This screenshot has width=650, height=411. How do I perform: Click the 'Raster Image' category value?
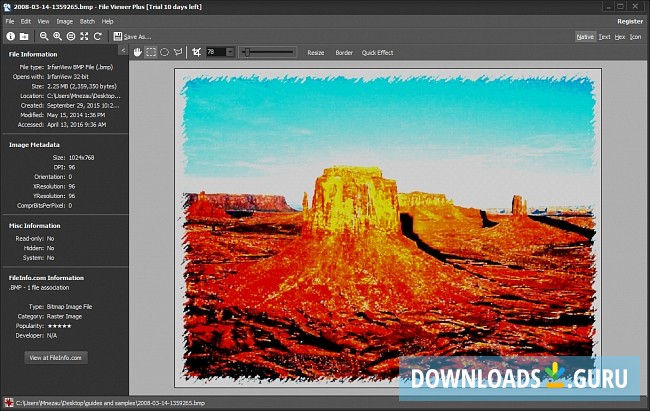click(64, 316)
